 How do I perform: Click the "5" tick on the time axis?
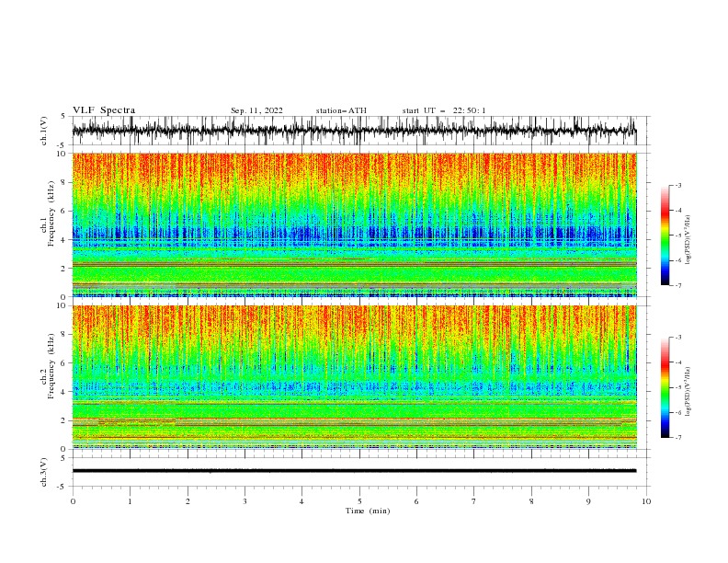[359, 501]
